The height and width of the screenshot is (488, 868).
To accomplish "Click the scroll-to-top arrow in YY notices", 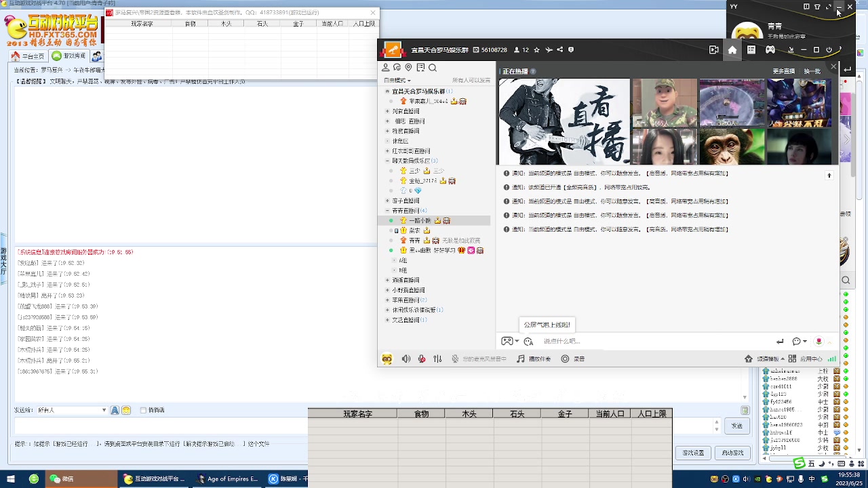I will 829,176.
